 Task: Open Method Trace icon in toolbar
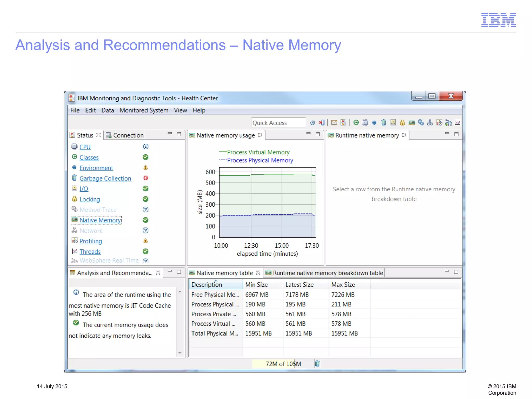421,122
